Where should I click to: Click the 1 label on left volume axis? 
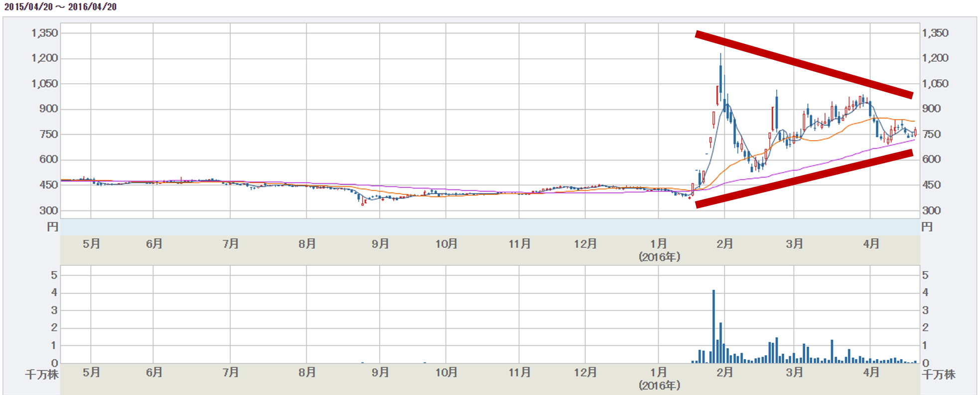click(x=54, y=345)
